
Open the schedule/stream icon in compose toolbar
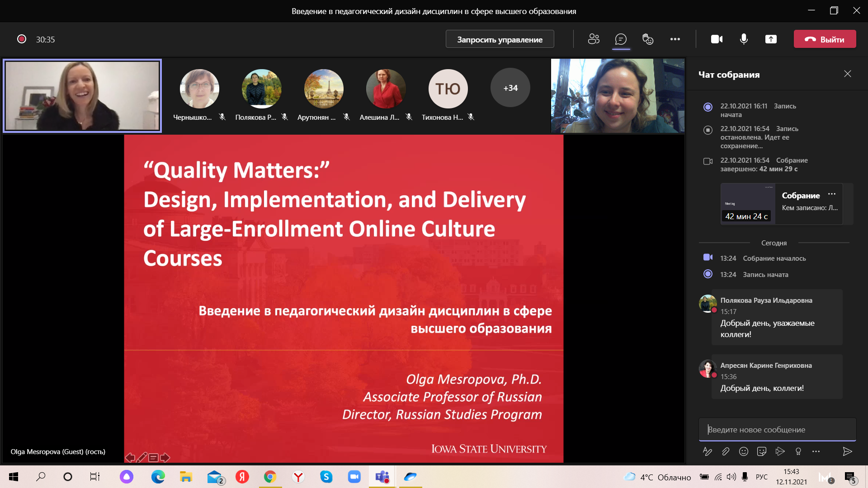[x=780, y=451]
